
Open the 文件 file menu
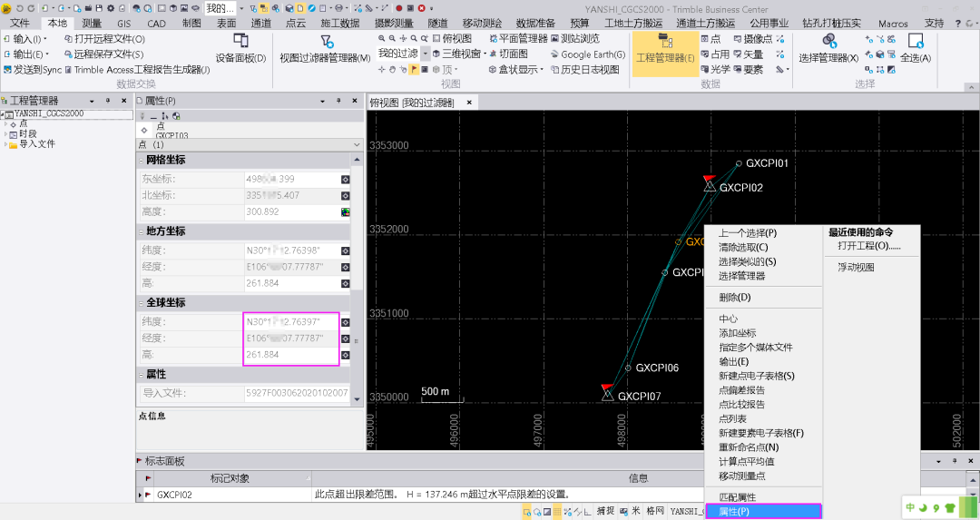pyautogui.click(x=20, y=23)
